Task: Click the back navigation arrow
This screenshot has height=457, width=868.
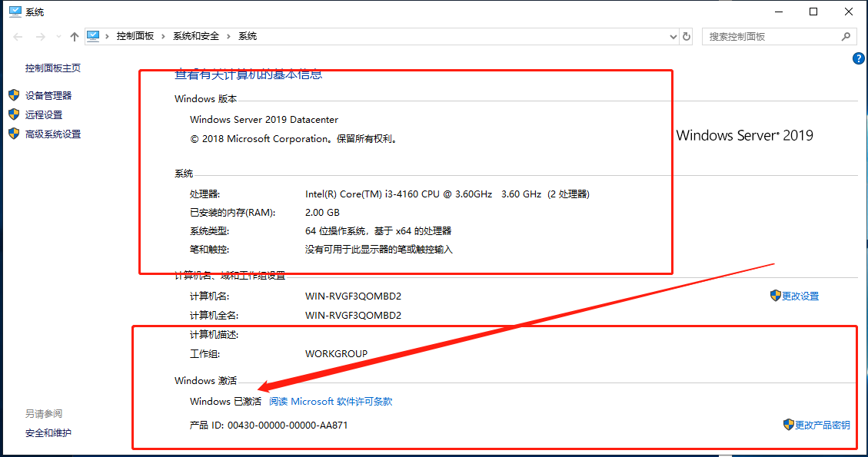Action: tap(18, 37)
